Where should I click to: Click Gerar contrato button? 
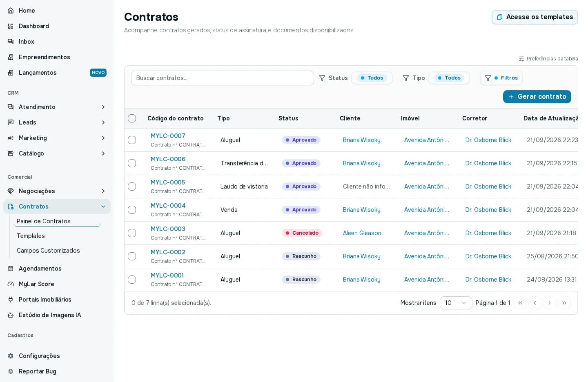point(537,97)
